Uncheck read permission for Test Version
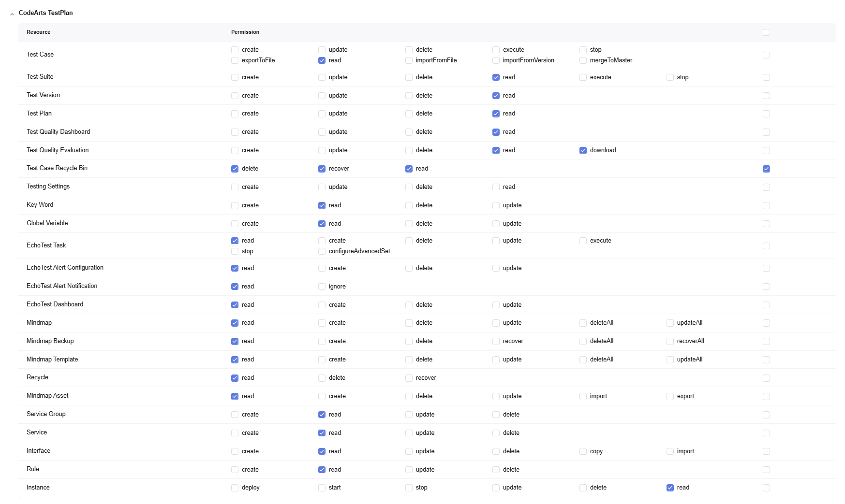Image resolution: width=845 pixels, height=504 pixels. (496, 96)
